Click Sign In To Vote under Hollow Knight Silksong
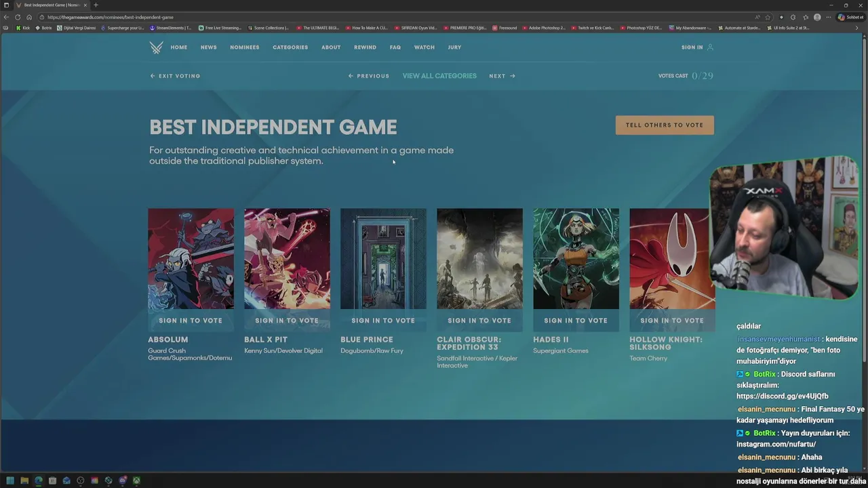This screenshot has height=488, width=868. 672,321
